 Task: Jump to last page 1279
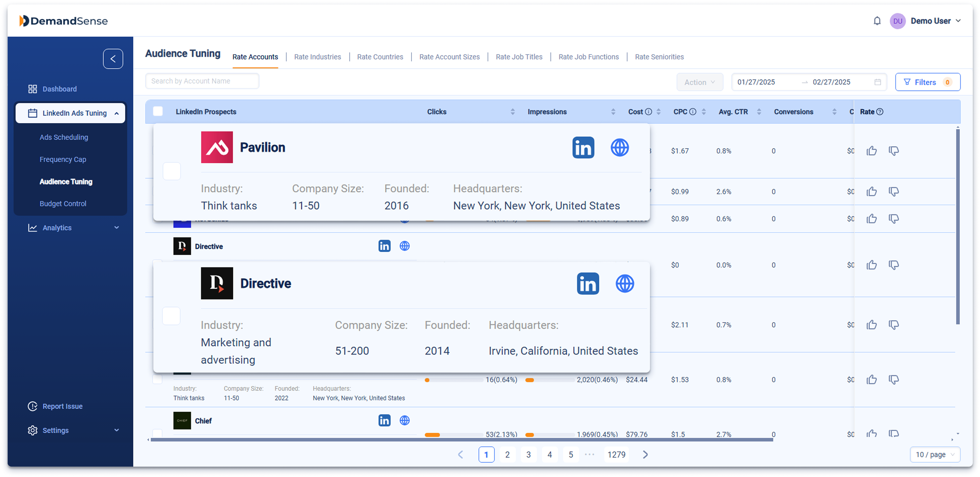coord(616,455)
